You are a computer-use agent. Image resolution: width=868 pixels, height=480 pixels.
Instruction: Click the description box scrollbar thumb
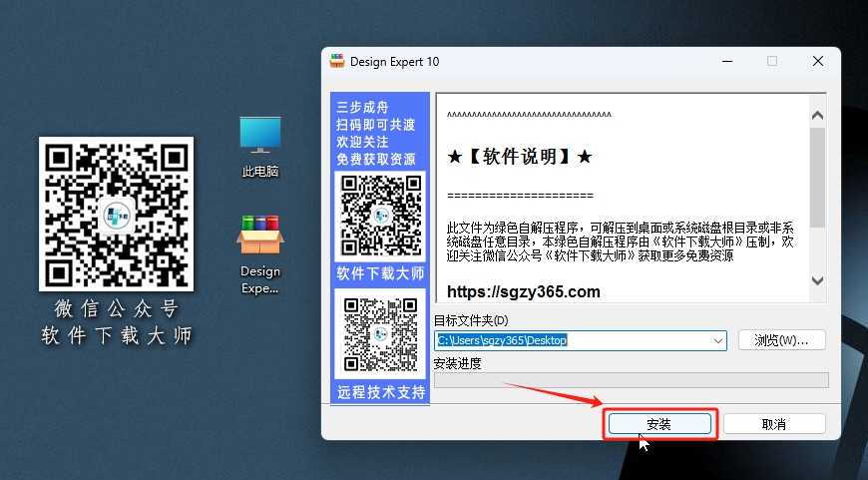(817, 178)
